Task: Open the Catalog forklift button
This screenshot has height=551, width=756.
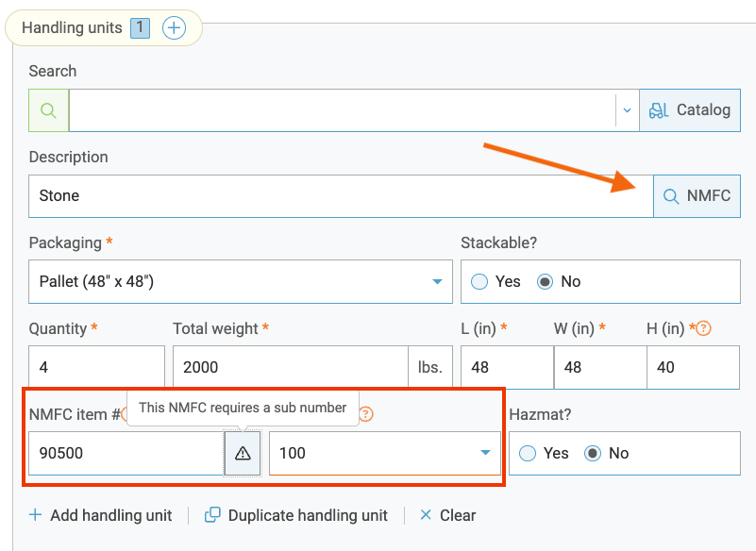Action: tap(690, 110)
